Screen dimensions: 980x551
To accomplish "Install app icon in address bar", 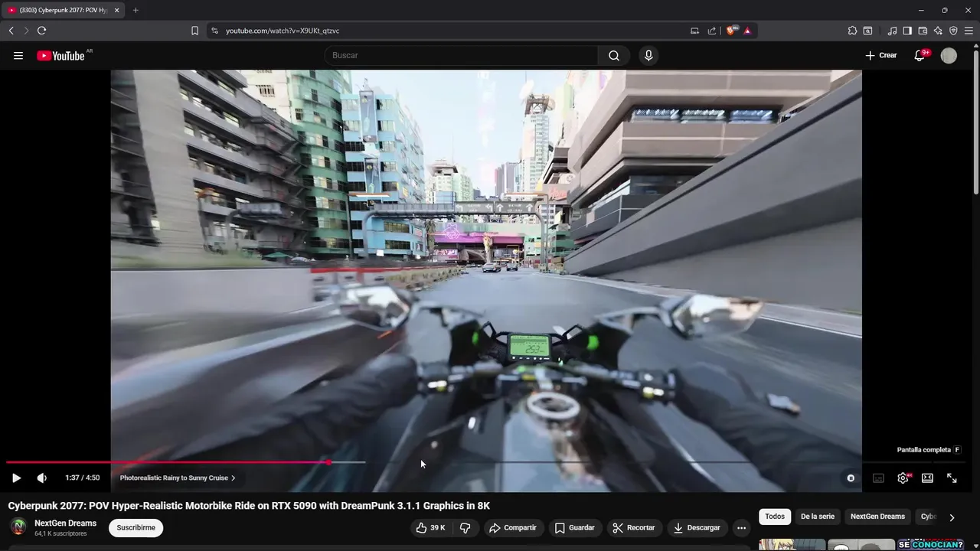I will (x=694, y=31).
